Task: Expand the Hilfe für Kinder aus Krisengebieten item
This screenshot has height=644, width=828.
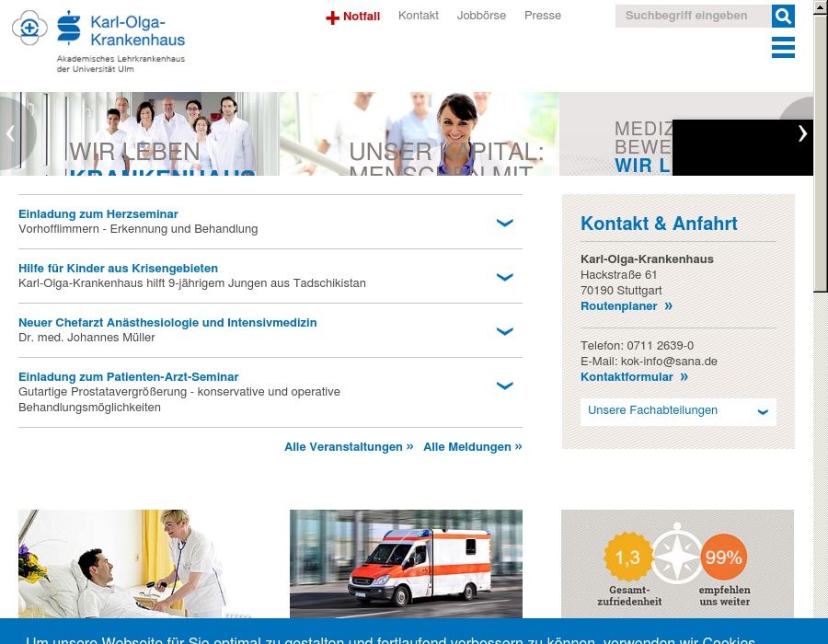Action: [504, 277]
